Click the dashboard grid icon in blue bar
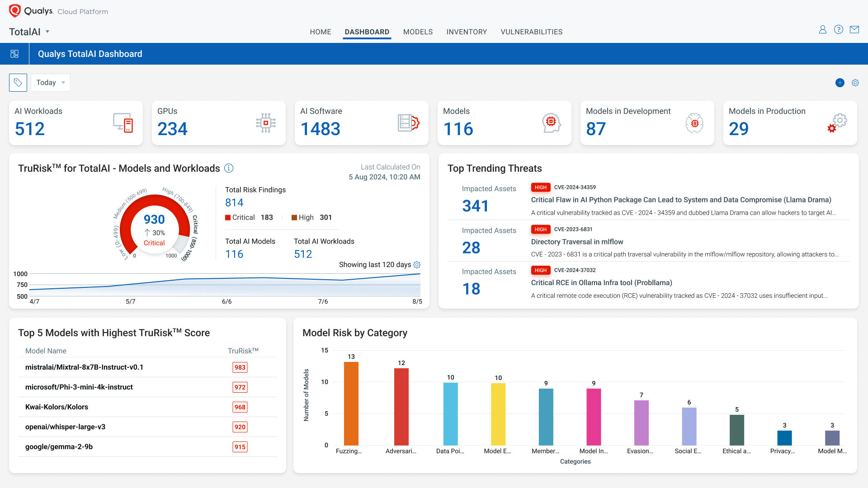The width and height of the screenshot is (868, 488). pyautogui.click(x=14, y=54)
